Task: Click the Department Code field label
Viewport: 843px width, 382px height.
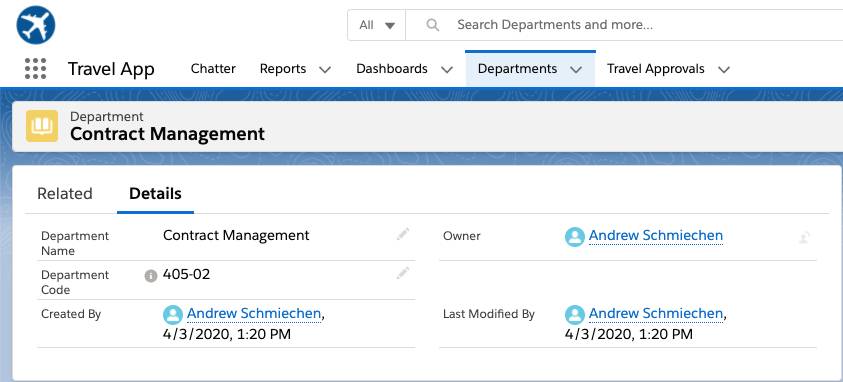Action: pyautogui.click(x=75, y=282)
